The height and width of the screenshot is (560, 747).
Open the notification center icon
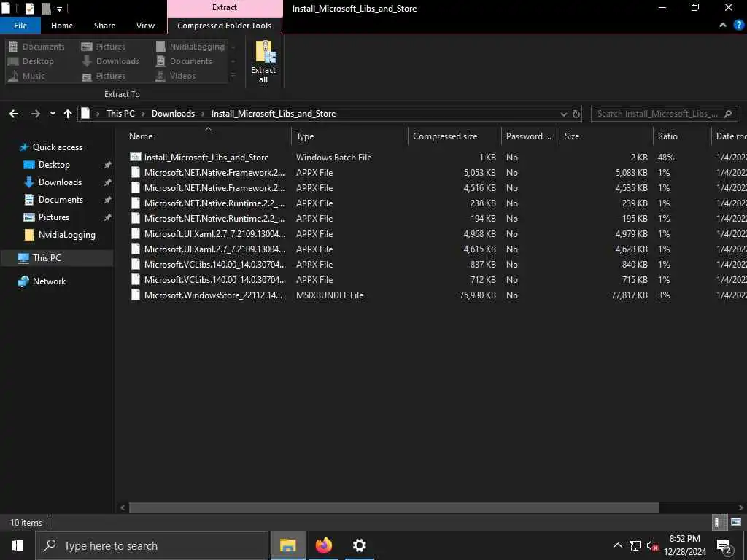724,546
